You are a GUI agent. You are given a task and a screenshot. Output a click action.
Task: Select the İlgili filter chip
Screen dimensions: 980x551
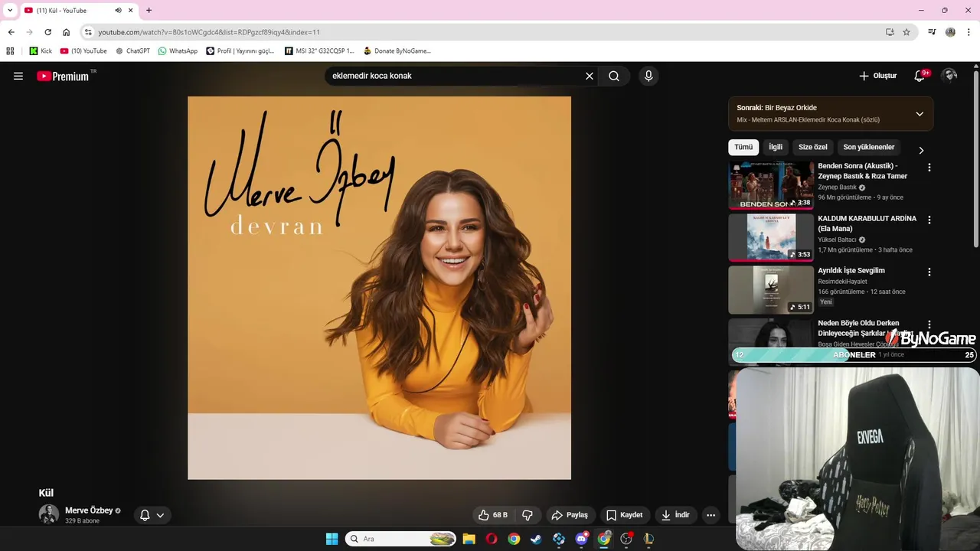[776, 147]
